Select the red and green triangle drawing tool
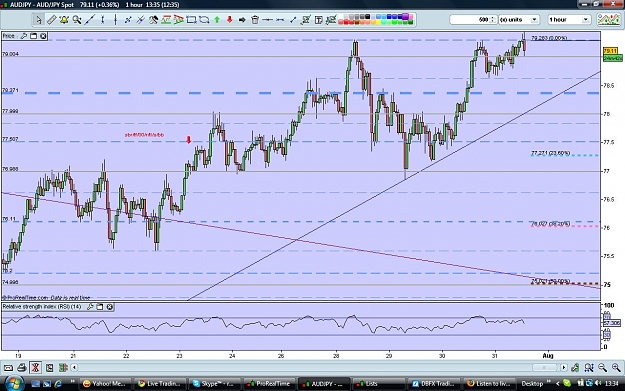This screenshot has height=391, width=625. 179,20
